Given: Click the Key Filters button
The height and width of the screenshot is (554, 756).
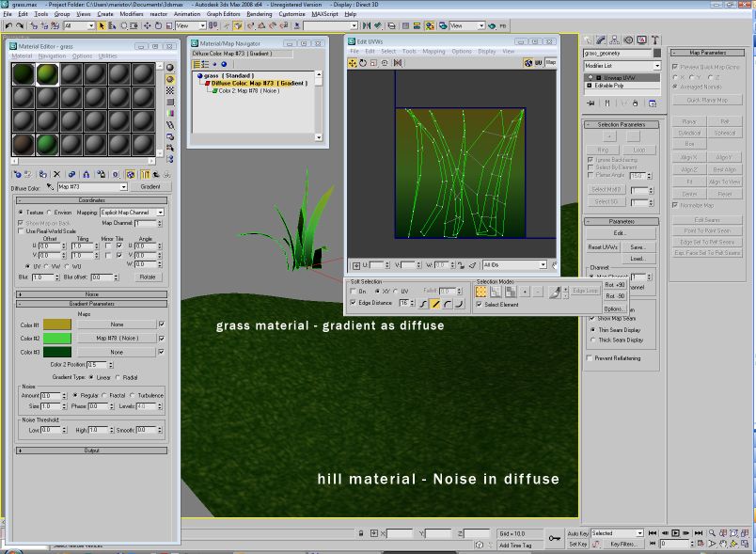Looking at the screenshot, I should [x=622, y=544].
